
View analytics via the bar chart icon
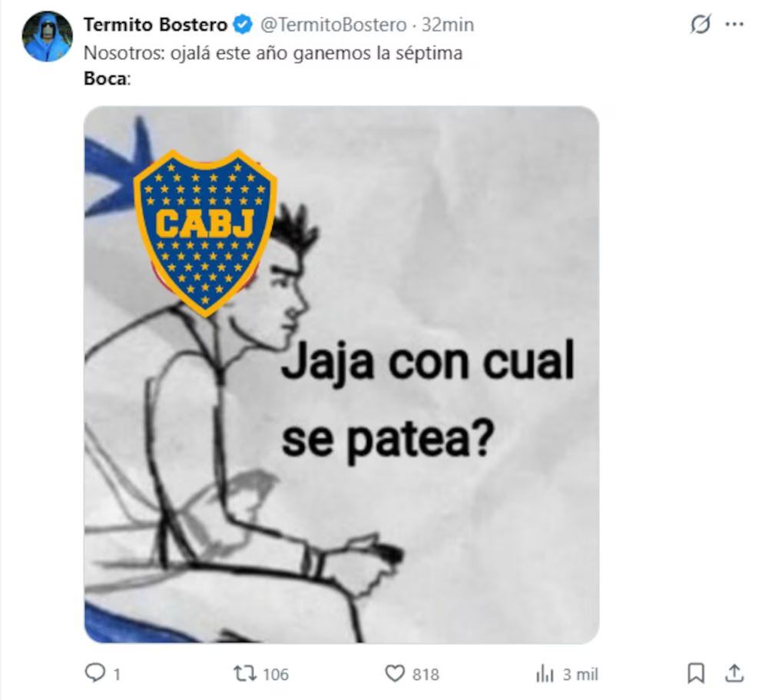tap(545, 674)
